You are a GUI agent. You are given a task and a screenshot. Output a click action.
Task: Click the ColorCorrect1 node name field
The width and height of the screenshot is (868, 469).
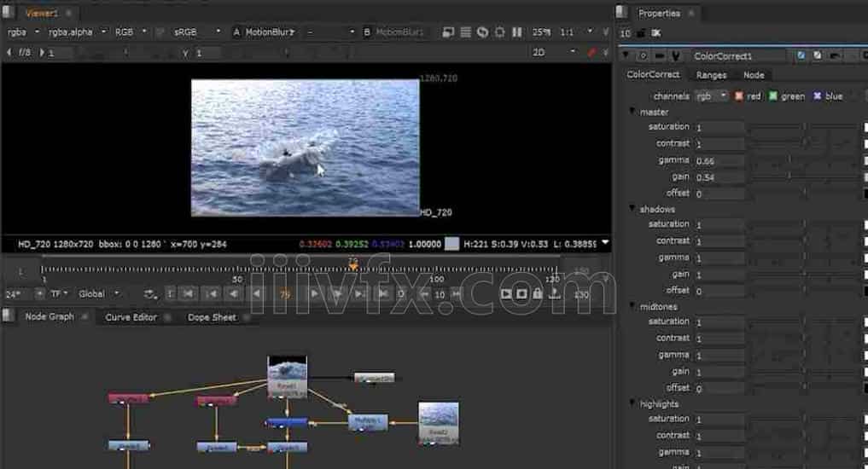pyautogui.click(x=738, y=56)
